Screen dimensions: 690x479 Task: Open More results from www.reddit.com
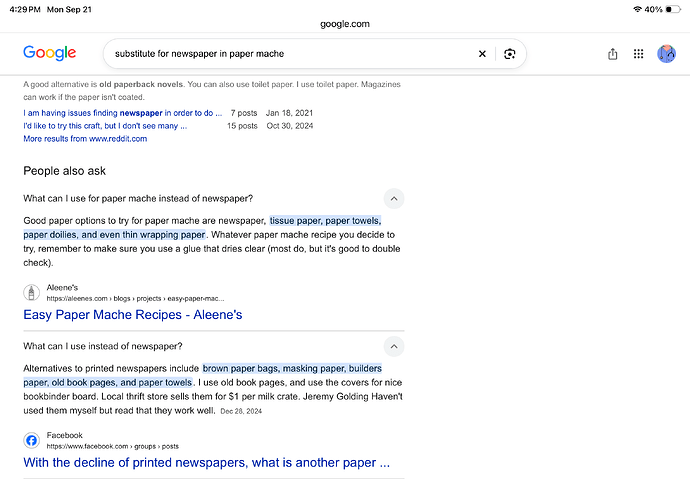85,139
